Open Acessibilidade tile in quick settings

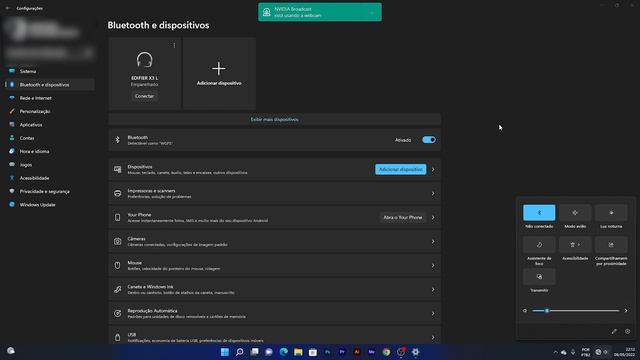(575, 244)
